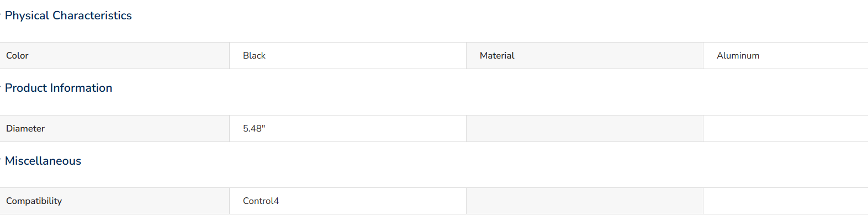Click the clipped marker left of Miscellaneous

point(1,160)
